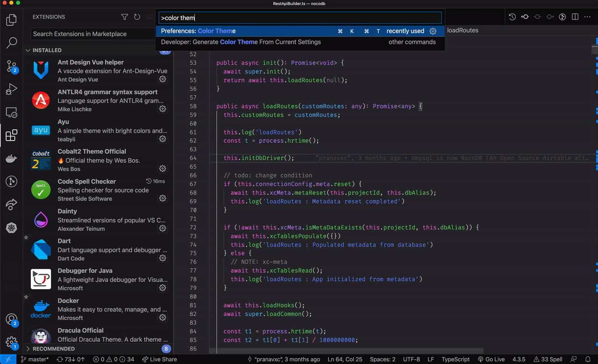This screenshot has width=598, height=364.
Task: Open manage gear for Dart extension
Action: click(x=163, y=258)
